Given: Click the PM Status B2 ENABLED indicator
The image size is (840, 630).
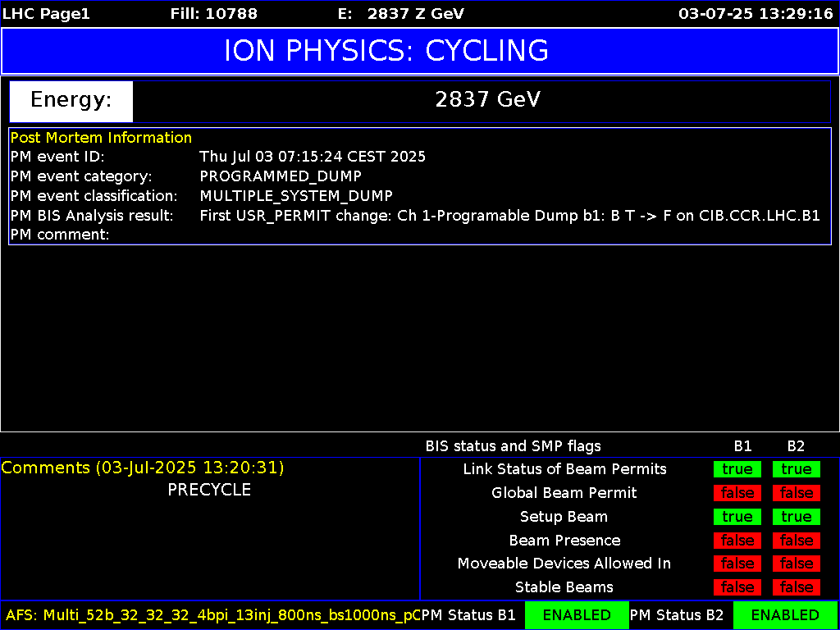Looking at the screenshot, I should (785, 614).
